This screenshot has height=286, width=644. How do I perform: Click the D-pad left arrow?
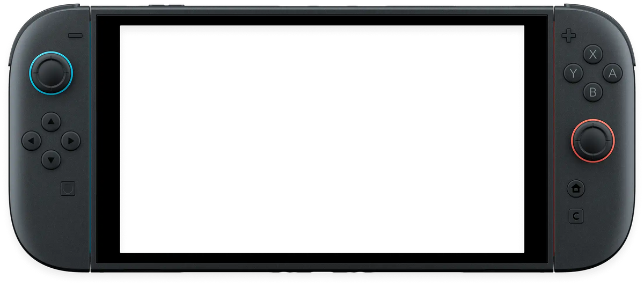(32, 141)
